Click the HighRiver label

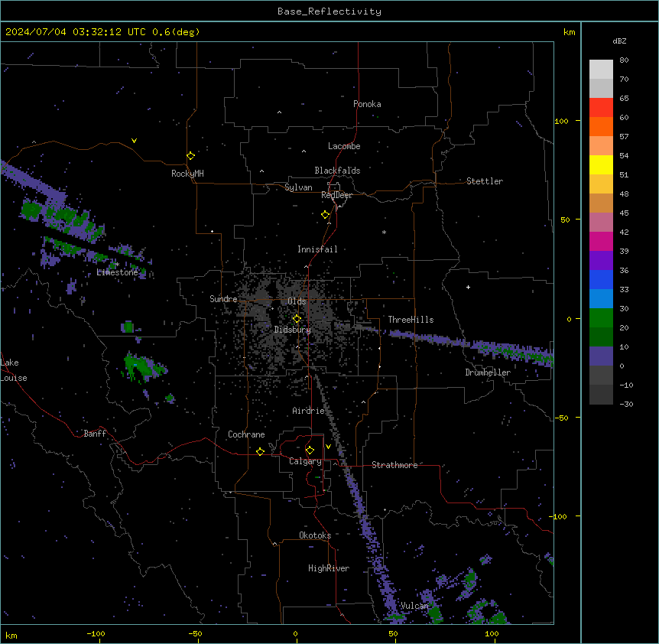pos(329,568)
